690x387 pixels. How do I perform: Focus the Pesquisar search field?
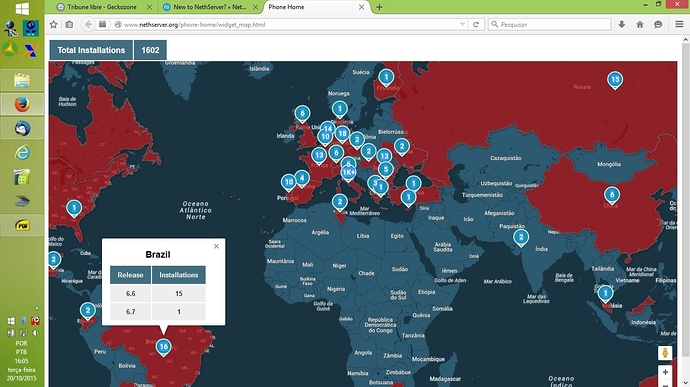[x=554, y=25]
